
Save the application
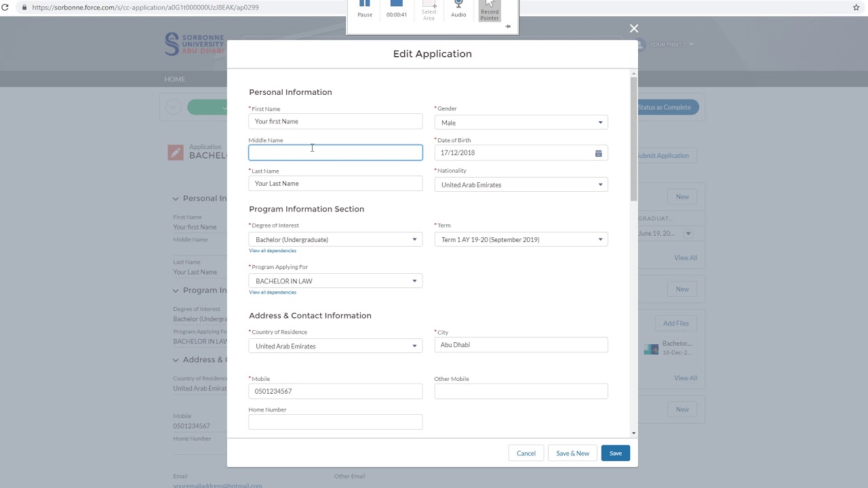pos(616,453)
